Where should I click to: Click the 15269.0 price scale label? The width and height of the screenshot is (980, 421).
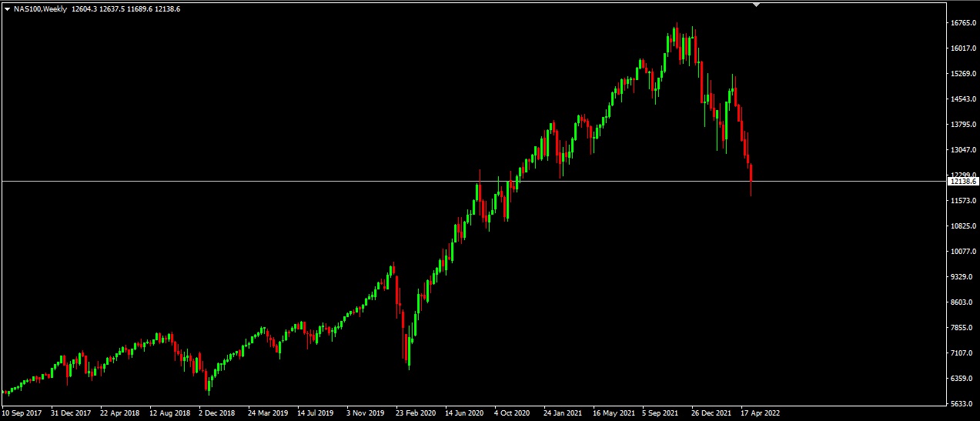click(x=963, y=74)
